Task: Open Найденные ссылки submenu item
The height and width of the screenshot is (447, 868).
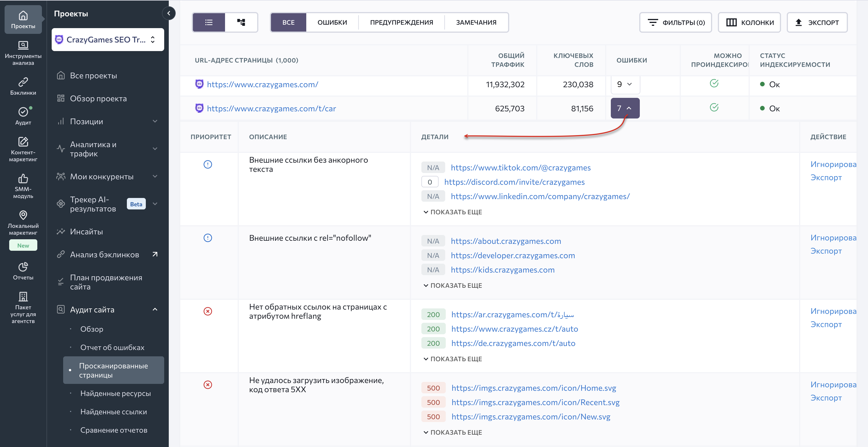Action: pyautogui.click(x=114, y=412)
